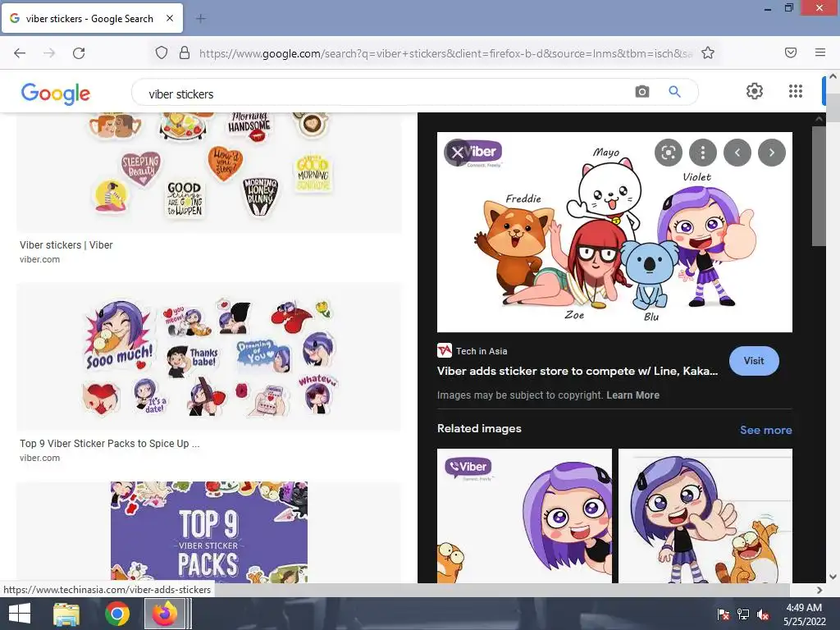The width and height of the screenshot is (840, 630).
Task: View site security via the padlock icon
Action: [x=185, y=53]
